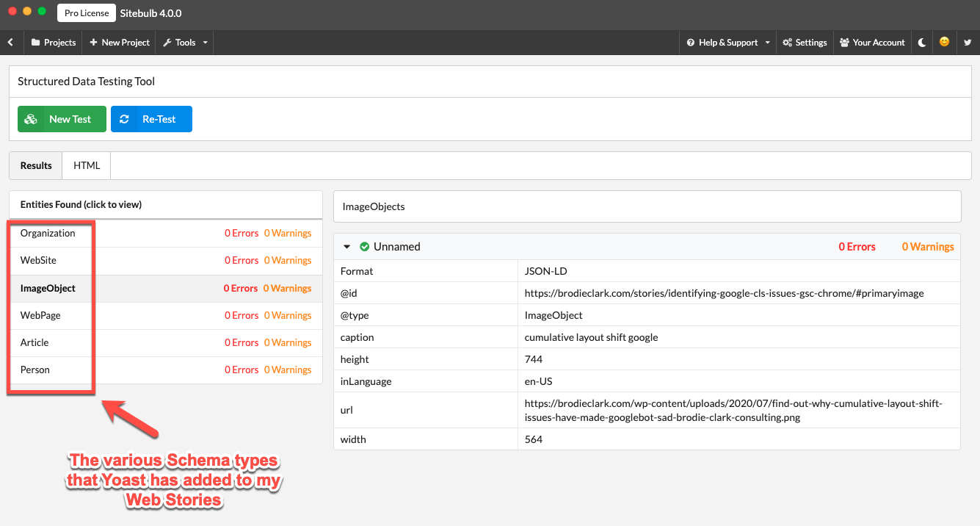The width and height of the screenshot is (980, 526).
Task: Click the Pro License badge
Action: point(86,12)
